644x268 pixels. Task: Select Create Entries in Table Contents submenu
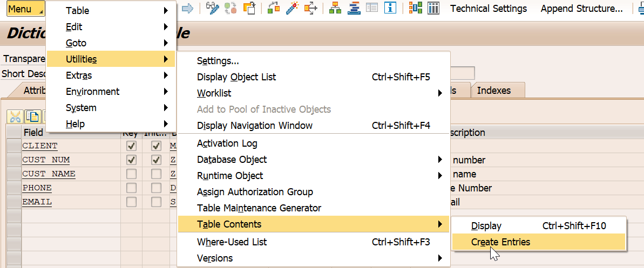pyautogui.click(x=538, y=242)
